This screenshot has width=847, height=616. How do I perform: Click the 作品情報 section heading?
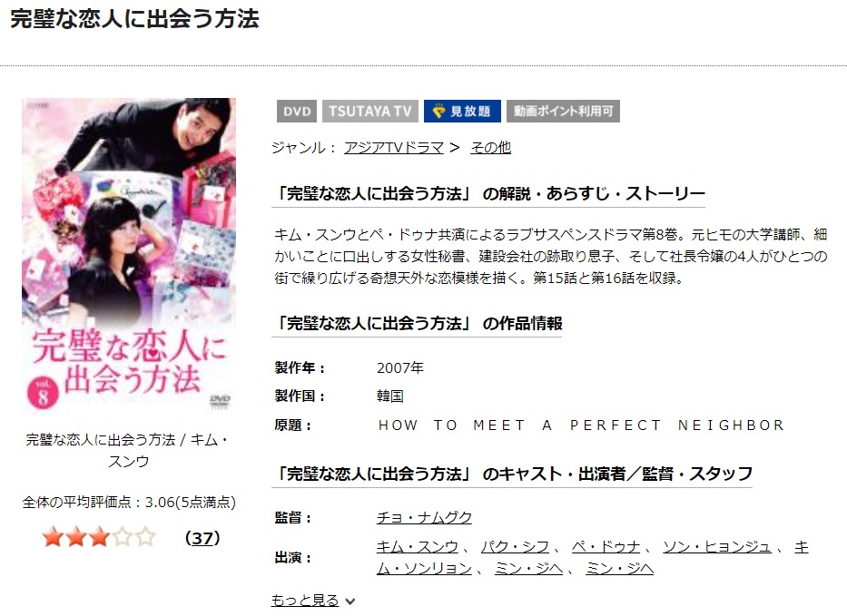417,323
